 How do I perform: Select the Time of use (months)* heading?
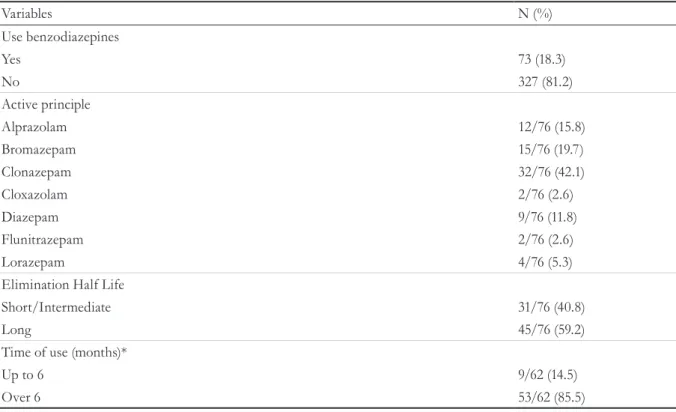[64, 353]
